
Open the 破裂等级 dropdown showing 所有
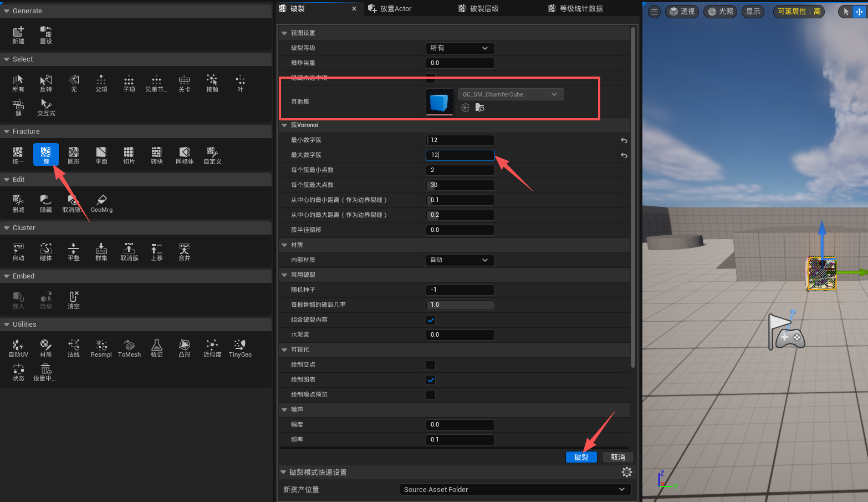click(459, 48)
